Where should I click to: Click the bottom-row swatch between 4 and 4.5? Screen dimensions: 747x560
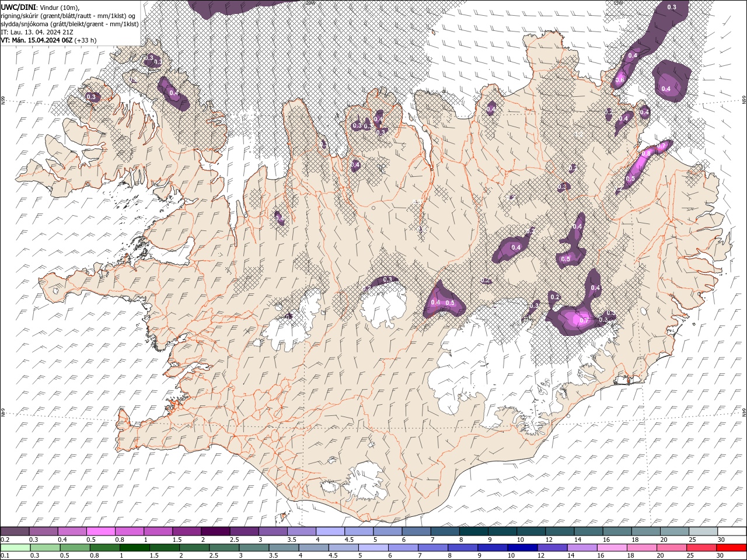coord(313,548)
